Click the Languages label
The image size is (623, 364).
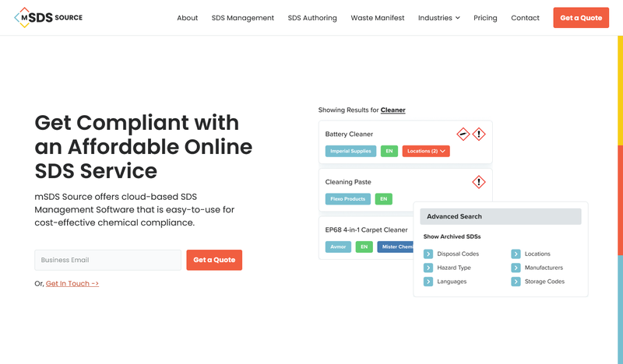tap(452, 282)
